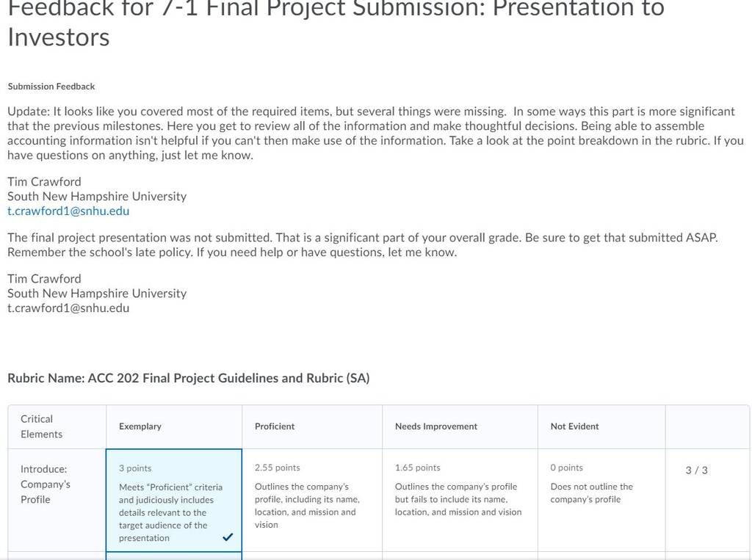
Task: Click the final project presentation not submitted paragraph
Action: pos(363,244)
